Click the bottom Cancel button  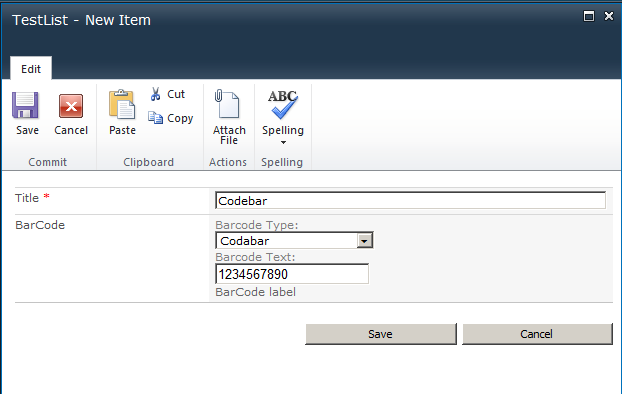[537, 334]
